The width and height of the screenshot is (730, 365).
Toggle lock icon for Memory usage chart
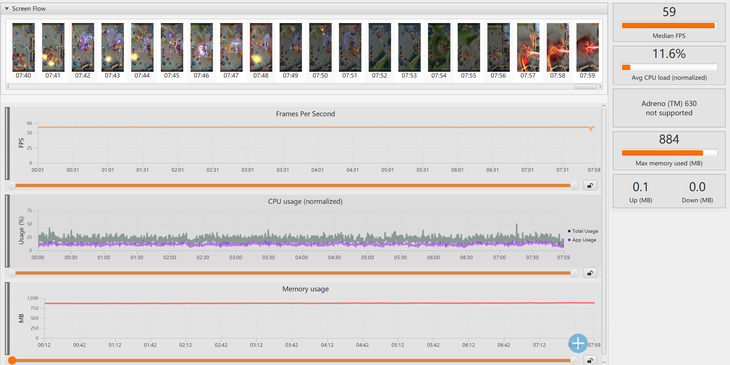(590, 360)
